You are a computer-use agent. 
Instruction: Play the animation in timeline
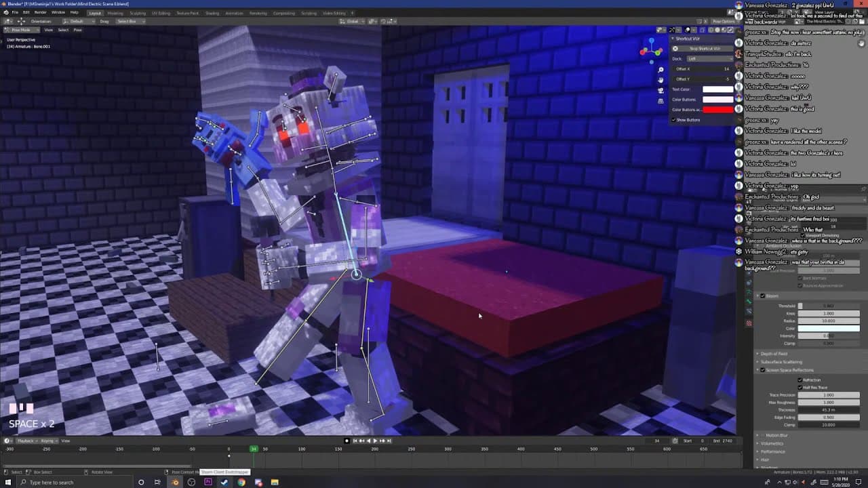point(375,441)
